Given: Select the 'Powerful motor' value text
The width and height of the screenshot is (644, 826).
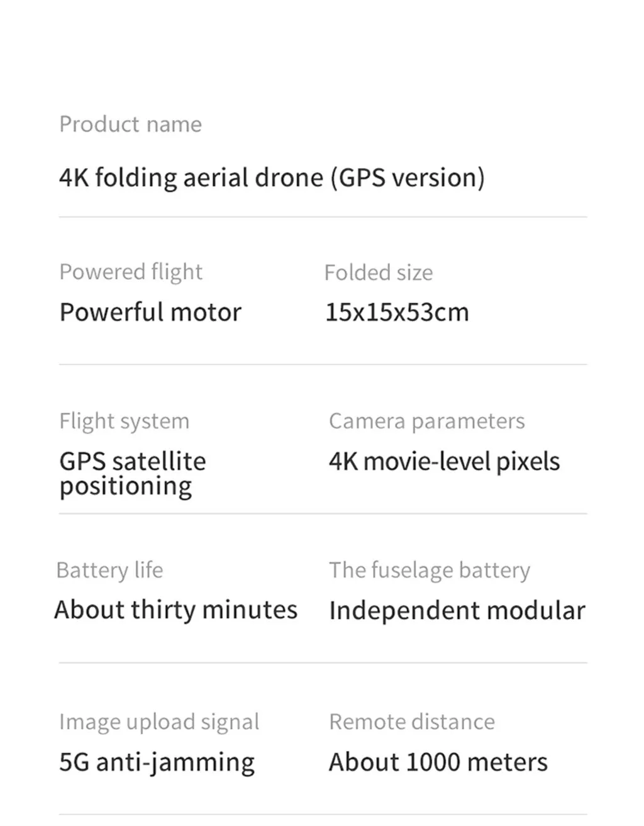Looking at the screenshot, I should point(150,312).
